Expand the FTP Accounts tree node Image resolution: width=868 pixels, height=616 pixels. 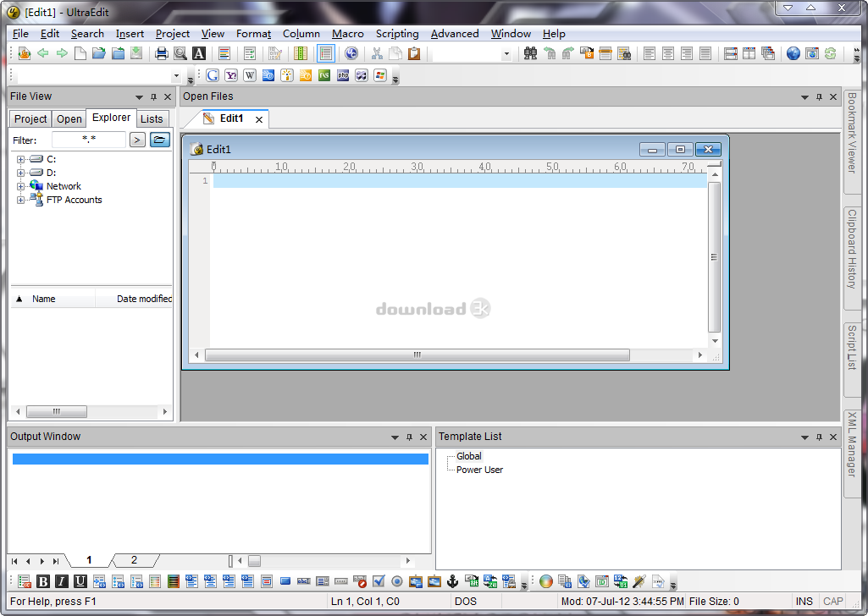(x=20, y=200)
